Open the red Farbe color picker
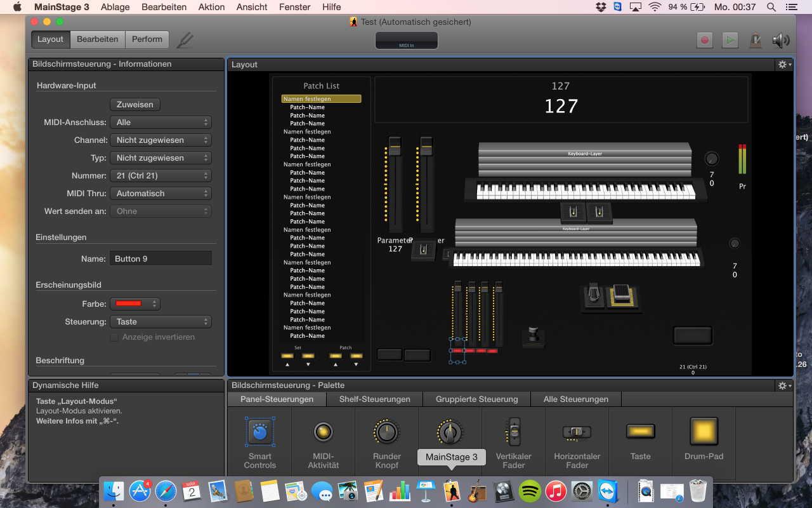The image size is (812, 508). click(134, 304)
